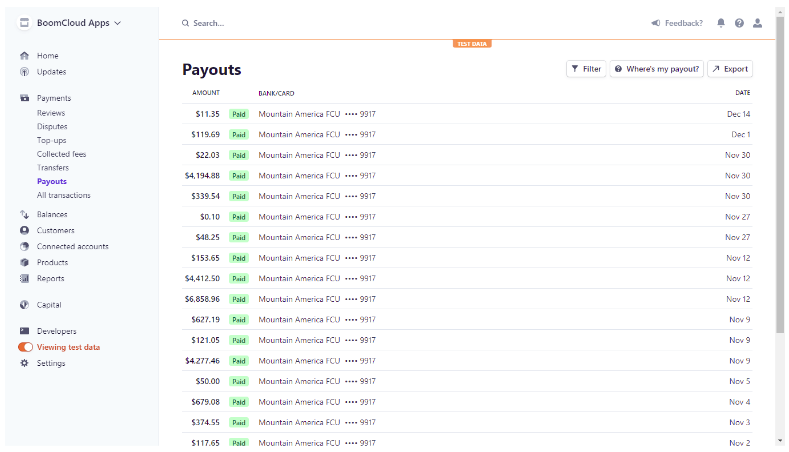Open the $22.03 payout row
Viewport: 789px width, 452px height.
pyautogui.click(x=467, y=156)
